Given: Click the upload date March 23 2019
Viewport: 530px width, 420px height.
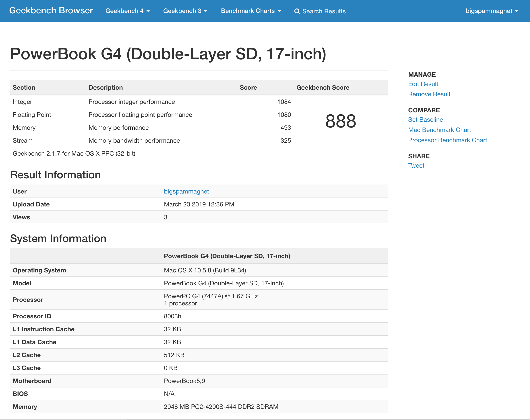Looking at the screenshot, I should tap(199, 204).
